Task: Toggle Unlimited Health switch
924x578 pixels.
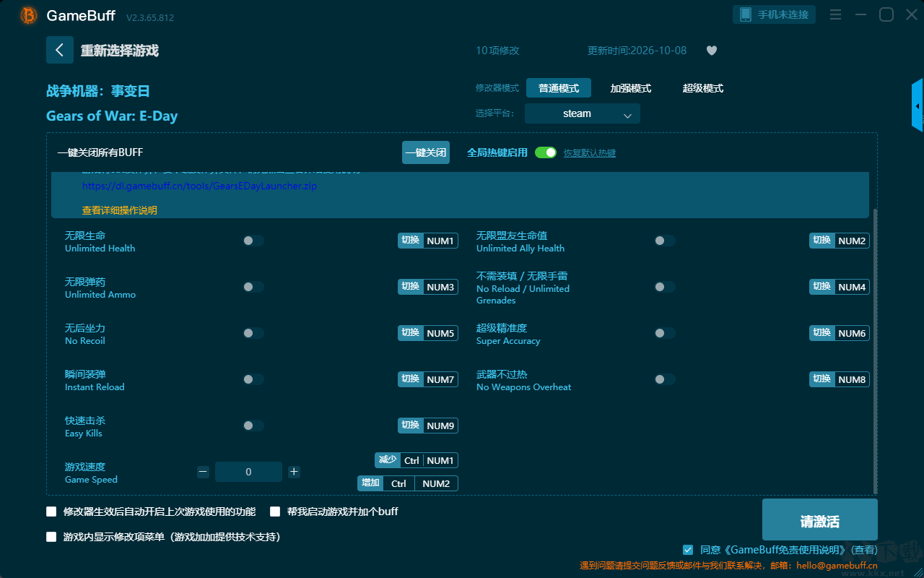Action: [253, 241]
